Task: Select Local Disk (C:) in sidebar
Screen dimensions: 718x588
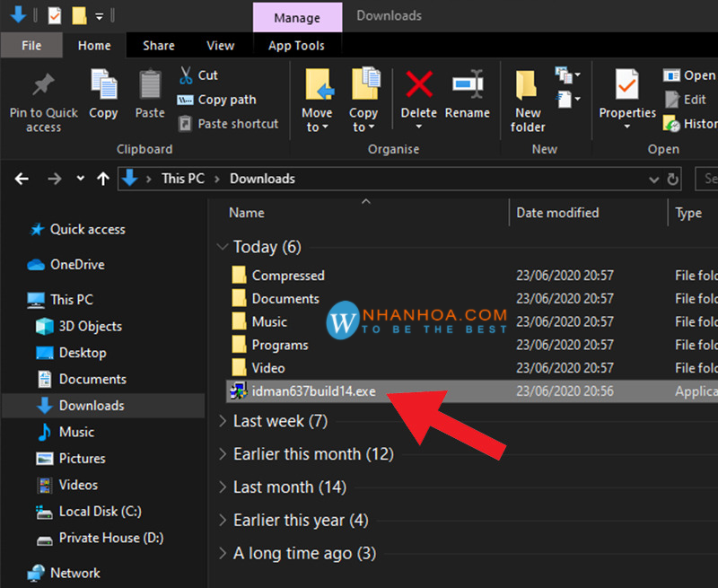Action: 100,512
